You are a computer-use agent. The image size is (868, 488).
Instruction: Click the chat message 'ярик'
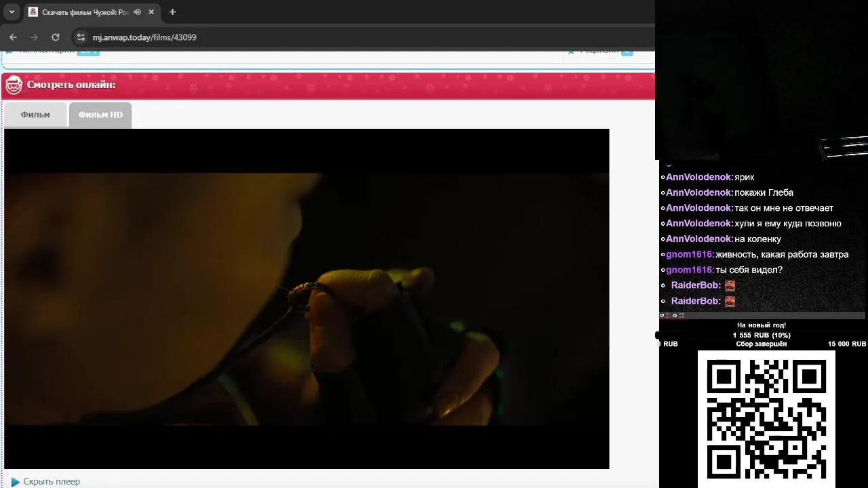pos(745,178)
